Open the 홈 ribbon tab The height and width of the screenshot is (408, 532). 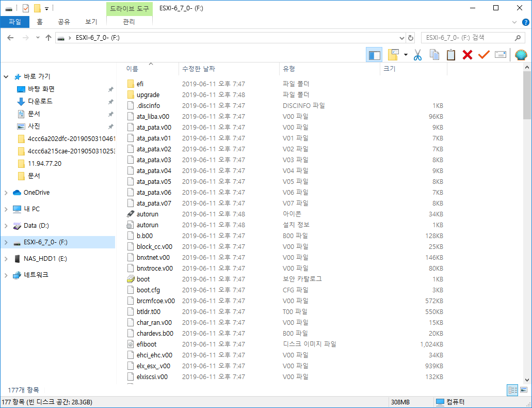pyautogui.click(x=40, y=22)
